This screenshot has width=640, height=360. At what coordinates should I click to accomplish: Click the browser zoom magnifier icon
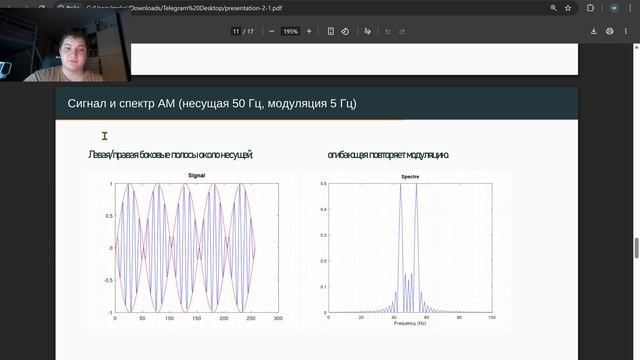(553, 8)
